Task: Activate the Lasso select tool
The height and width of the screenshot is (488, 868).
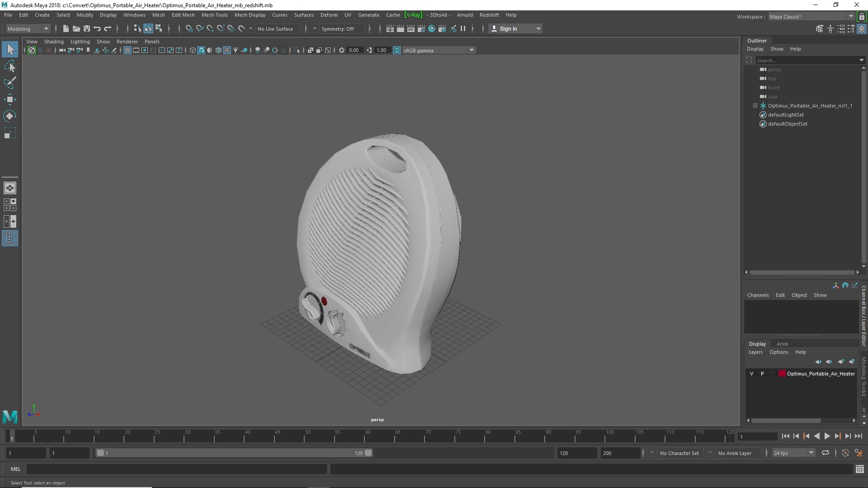Action: pos(10,66)
